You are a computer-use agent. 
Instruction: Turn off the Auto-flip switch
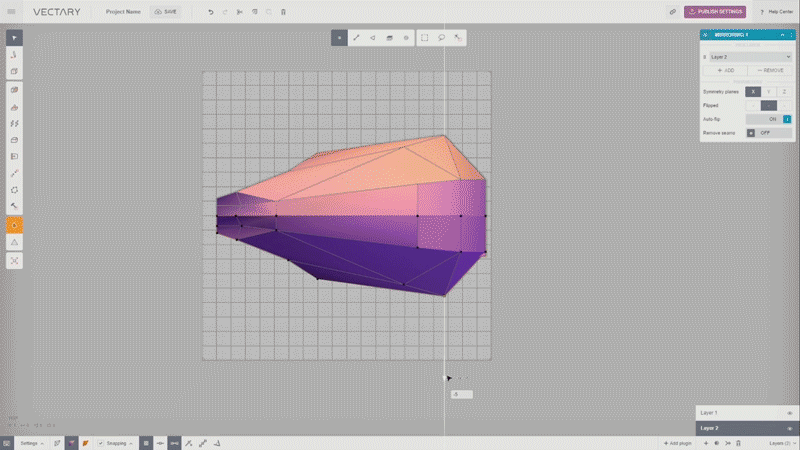point(769,119)
